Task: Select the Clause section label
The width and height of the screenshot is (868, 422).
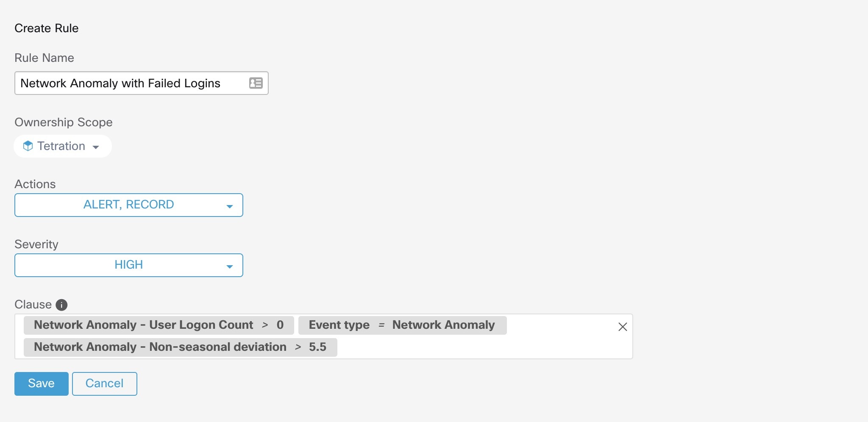Action: [x=33, y=304]
